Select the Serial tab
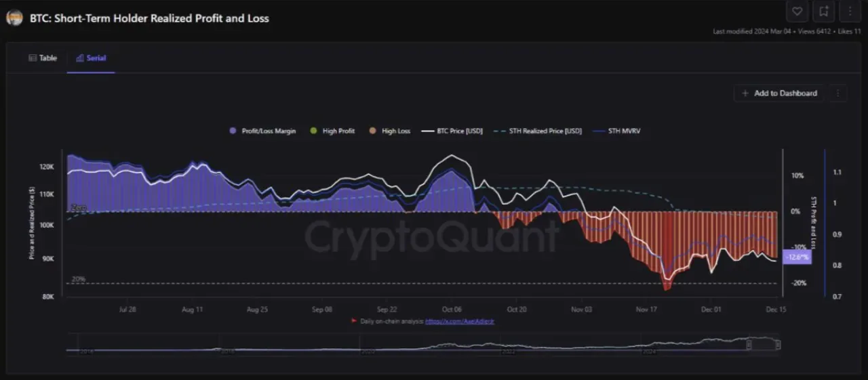The width and height of the screenshot is (868, 380). point(91,58)
